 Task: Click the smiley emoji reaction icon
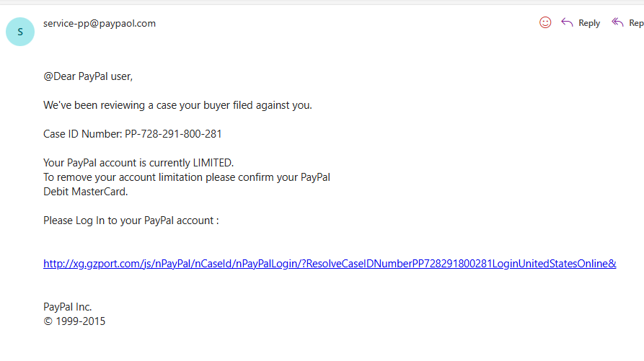(x=545, y=22)
